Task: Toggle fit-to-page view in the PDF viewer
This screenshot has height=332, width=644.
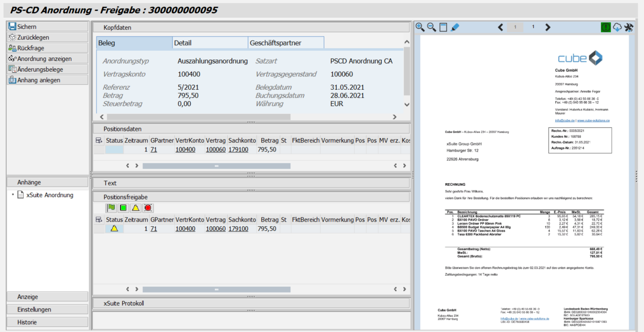Action: coord(443,27)
